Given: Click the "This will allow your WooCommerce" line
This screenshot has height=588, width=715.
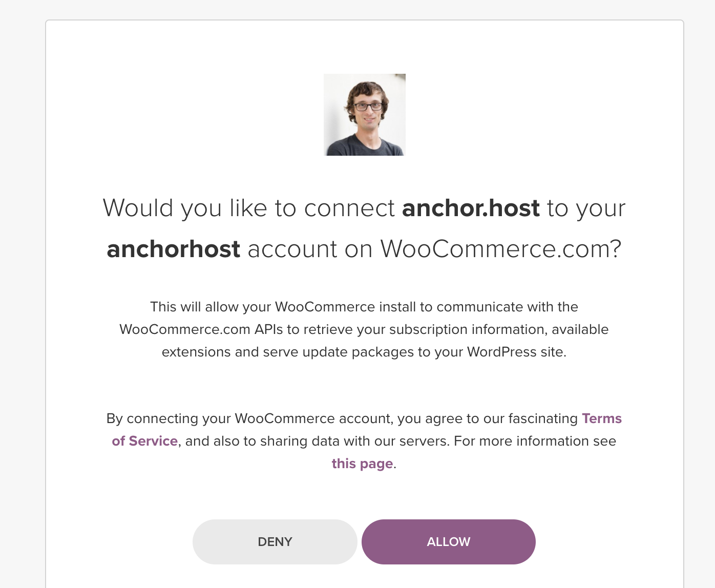Looking at the screenshot, I should pos(364,307).
